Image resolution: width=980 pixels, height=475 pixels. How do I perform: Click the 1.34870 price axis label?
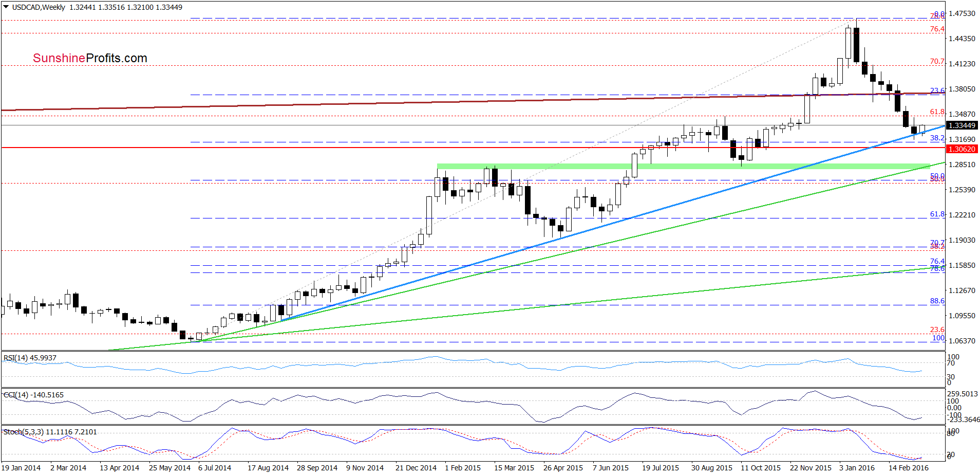pos(962,114)
